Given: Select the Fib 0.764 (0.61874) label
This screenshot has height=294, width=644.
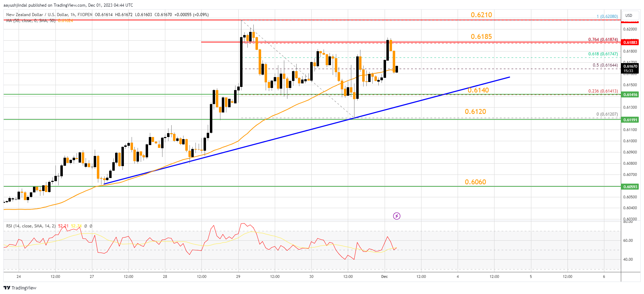Looking at the screenshot, I should pyautogui.click(x=603, y=40).
